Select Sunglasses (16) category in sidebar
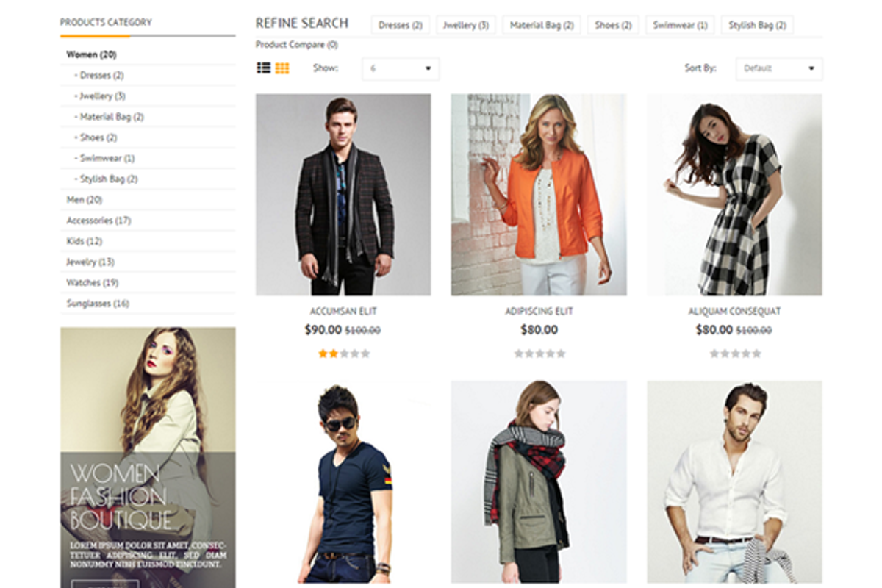Viewport: 882px width, 588px height. tap(98, 303)
